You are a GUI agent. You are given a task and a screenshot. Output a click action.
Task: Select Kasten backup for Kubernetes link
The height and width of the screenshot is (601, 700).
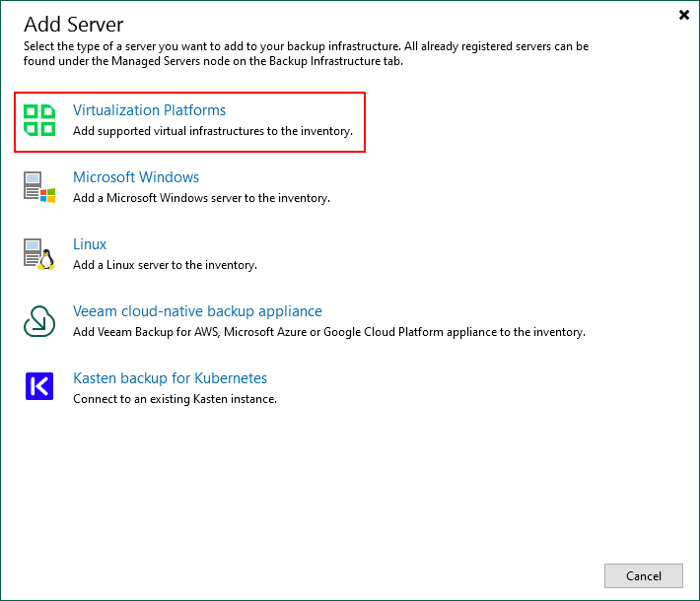[170, 378]
